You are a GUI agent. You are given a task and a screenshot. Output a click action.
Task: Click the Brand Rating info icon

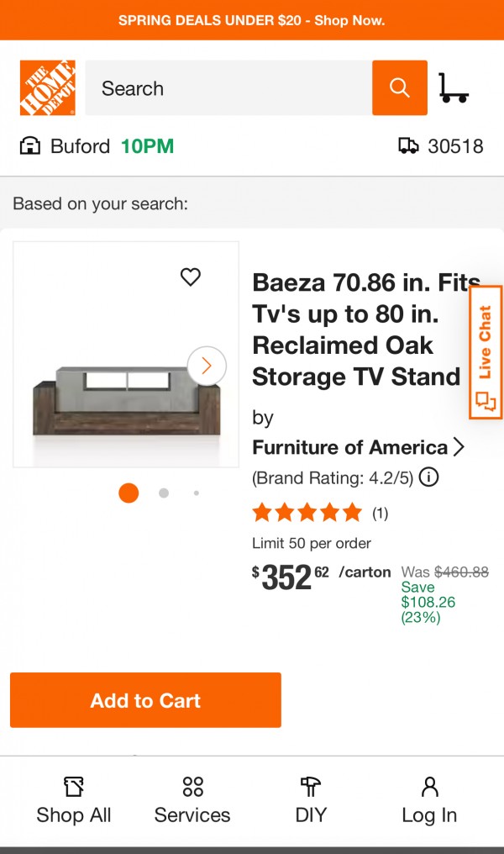point(428,477)
